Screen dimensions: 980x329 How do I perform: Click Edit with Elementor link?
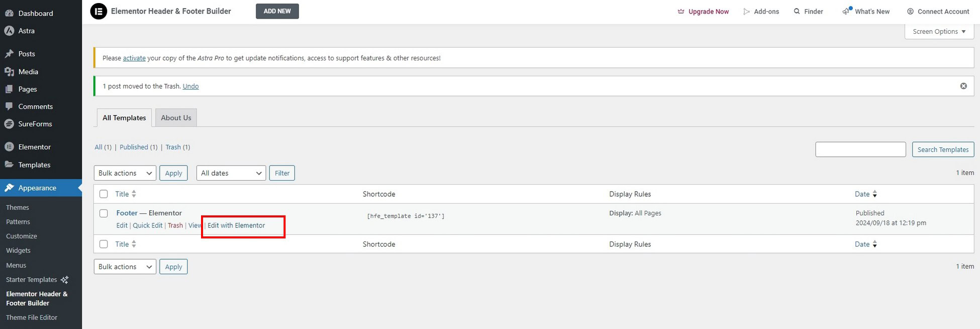tap(236, 225)
